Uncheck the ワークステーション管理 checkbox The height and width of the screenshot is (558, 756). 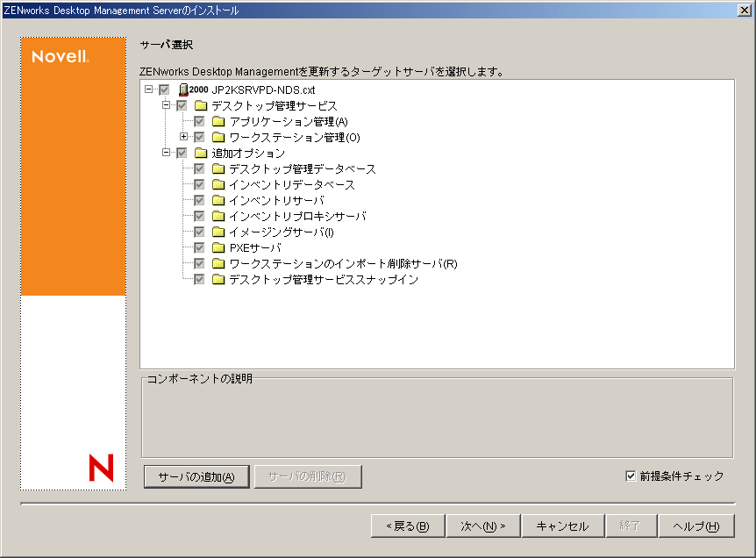click(x=197, y=136)
